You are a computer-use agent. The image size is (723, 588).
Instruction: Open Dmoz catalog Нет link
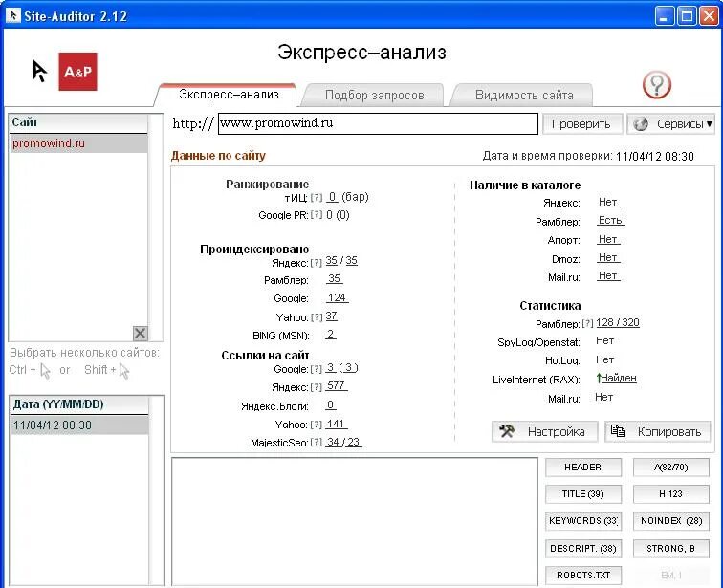(x=608, y=257)
